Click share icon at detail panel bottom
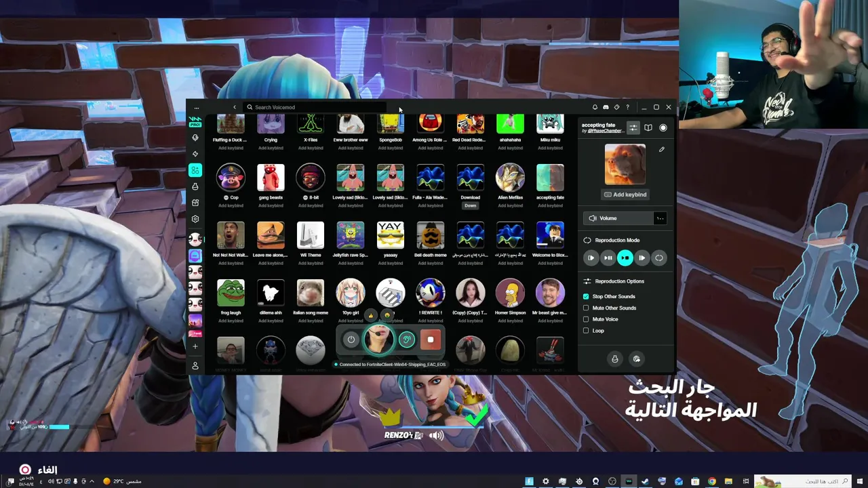 (x=636, y=359)
